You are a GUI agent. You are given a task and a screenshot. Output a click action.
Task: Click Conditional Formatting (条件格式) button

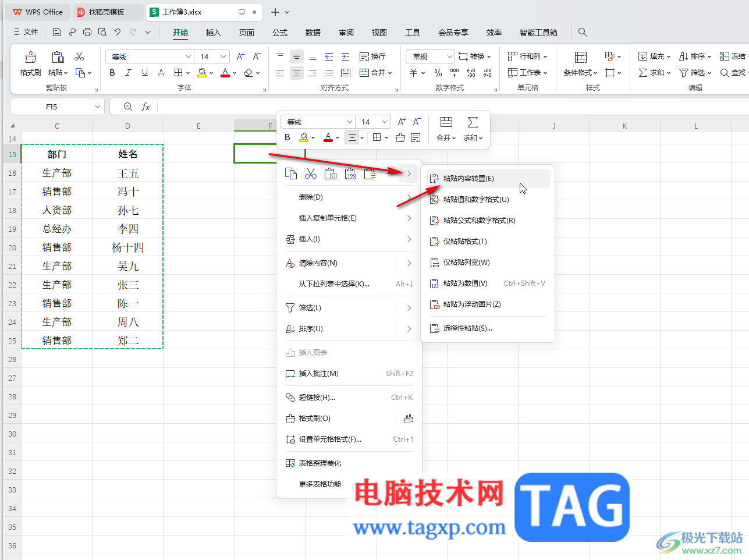580,64
